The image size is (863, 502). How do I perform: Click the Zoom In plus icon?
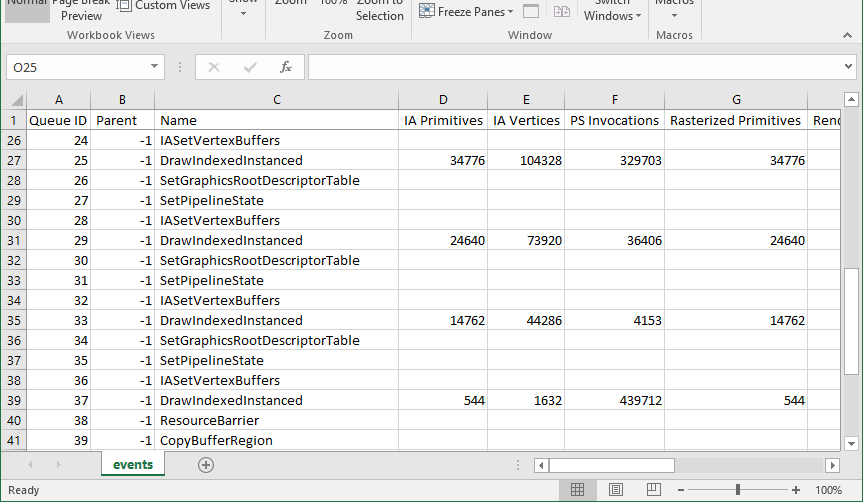pyautogui.click(x=796, y=490)
